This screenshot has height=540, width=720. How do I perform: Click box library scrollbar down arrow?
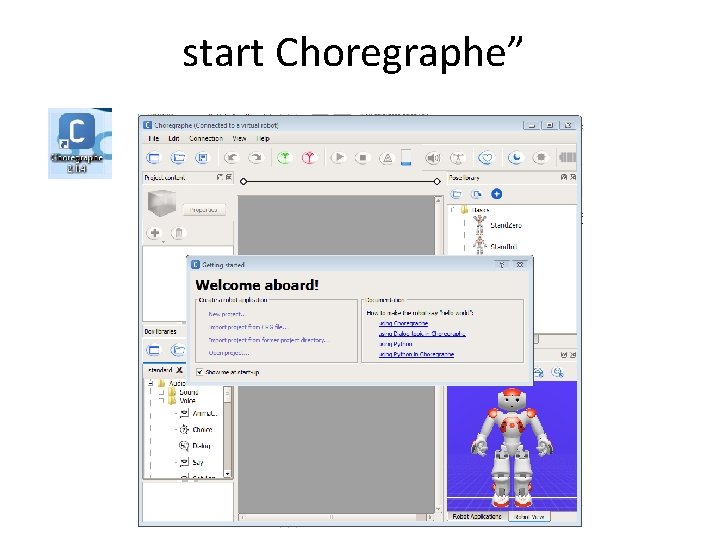227,473
